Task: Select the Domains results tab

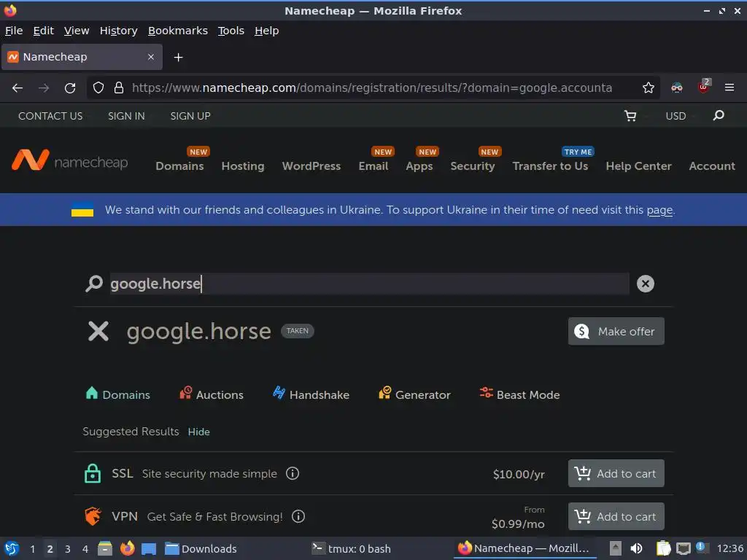Action: click(117, 394)
